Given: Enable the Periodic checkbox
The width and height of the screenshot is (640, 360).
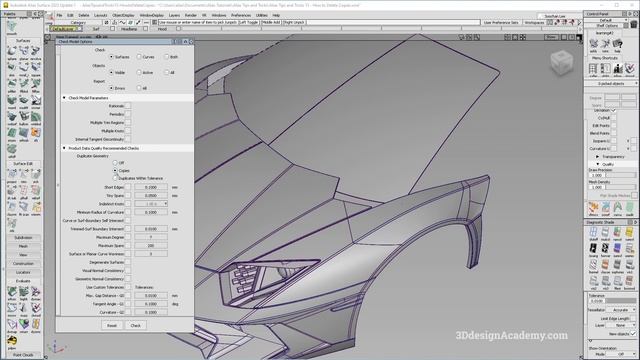Looking at the screenshot, I should click(128, 114).
